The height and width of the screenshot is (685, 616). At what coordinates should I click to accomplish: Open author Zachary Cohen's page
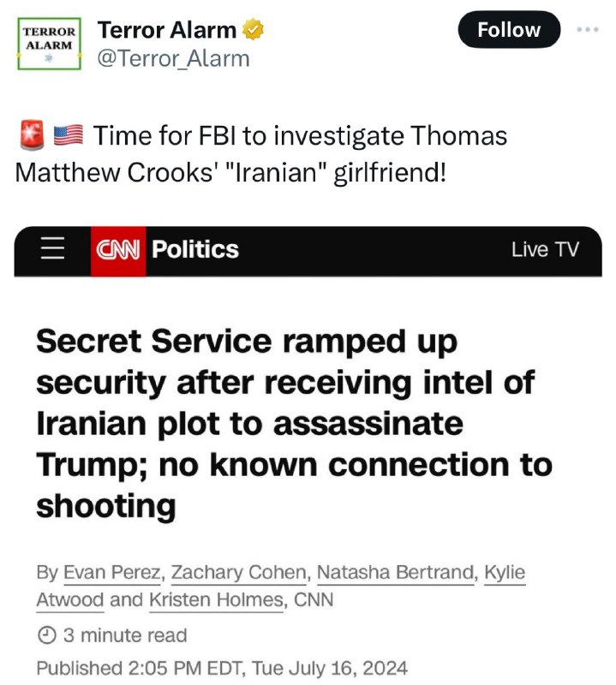238,572
